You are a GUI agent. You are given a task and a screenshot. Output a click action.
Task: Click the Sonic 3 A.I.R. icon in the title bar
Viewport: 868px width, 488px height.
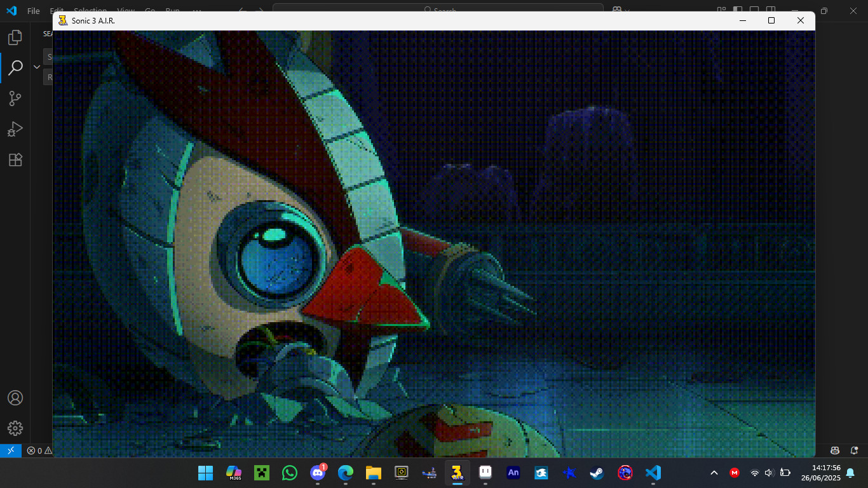(x=62, y=20)
